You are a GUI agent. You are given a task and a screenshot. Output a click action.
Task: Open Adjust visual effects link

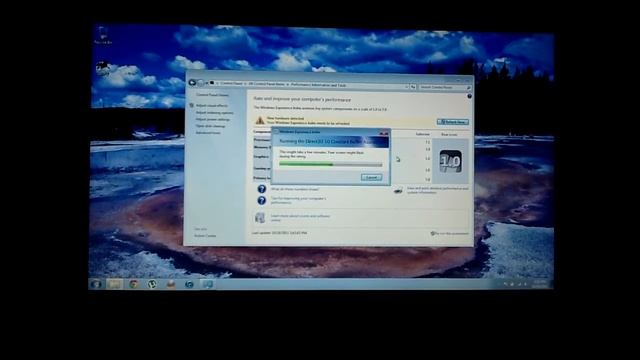coord(212,106)
